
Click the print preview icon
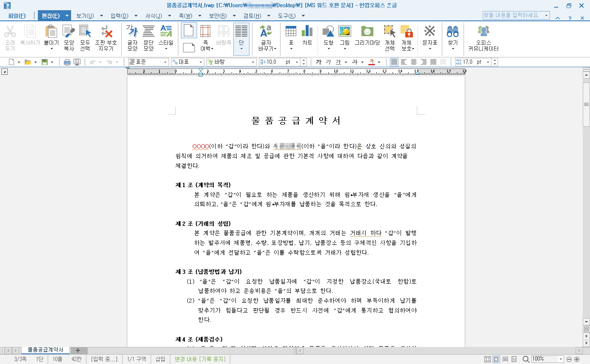77,62
